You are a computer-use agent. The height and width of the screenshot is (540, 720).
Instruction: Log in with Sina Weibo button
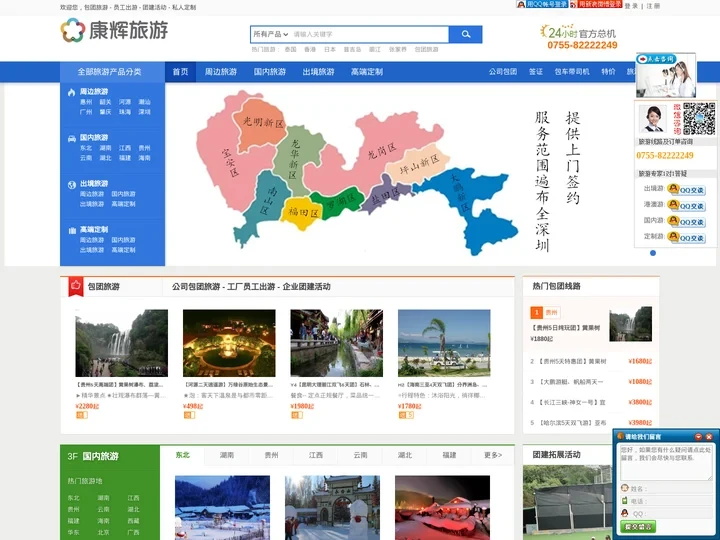(596, 4)
